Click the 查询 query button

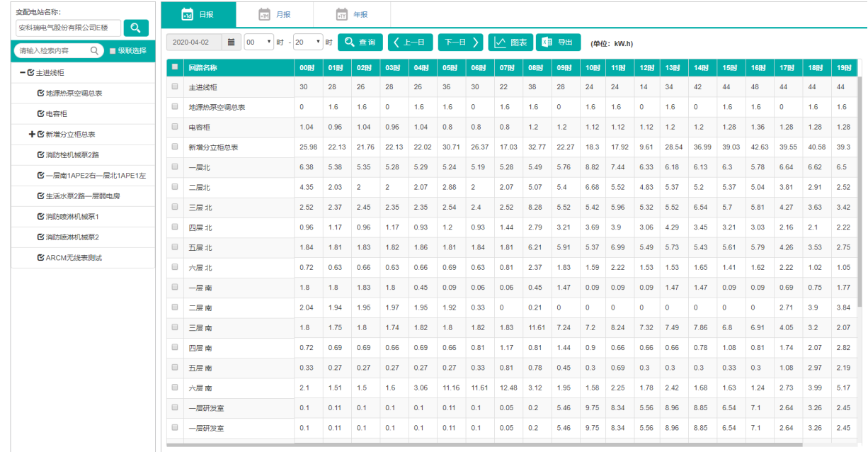pos(360,43)
